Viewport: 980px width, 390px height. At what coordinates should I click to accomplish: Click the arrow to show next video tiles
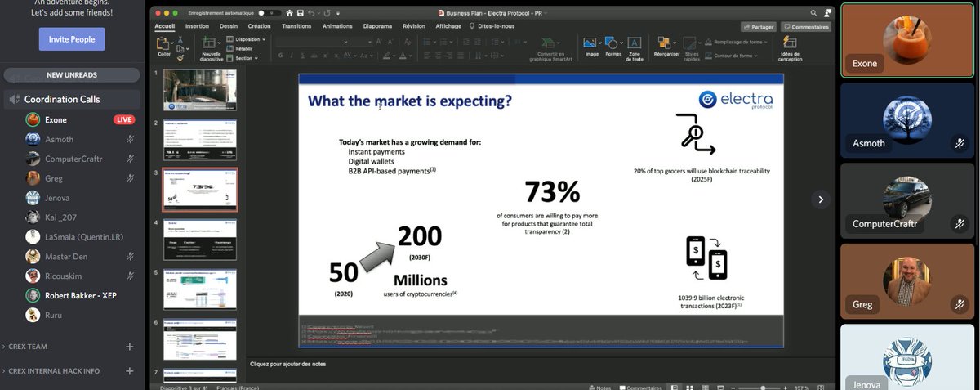pos(822,199)
